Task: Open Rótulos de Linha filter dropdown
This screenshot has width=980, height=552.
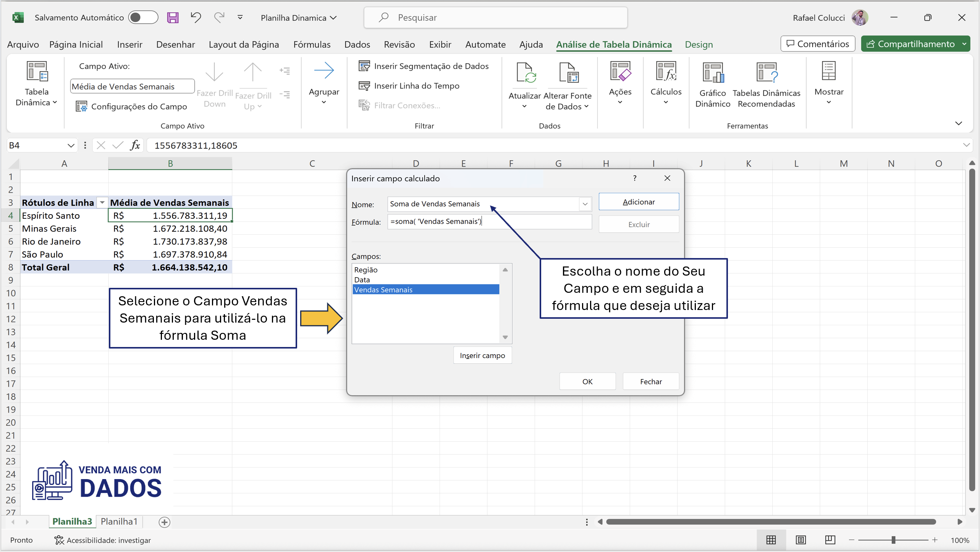Action: (x=102, y=203)
